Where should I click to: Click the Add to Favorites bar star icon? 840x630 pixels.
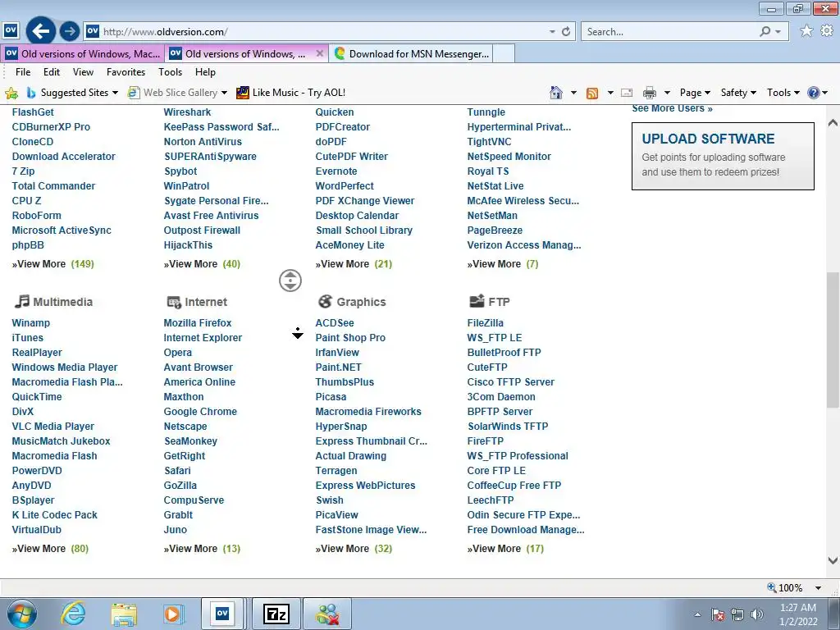pos(11,93)
